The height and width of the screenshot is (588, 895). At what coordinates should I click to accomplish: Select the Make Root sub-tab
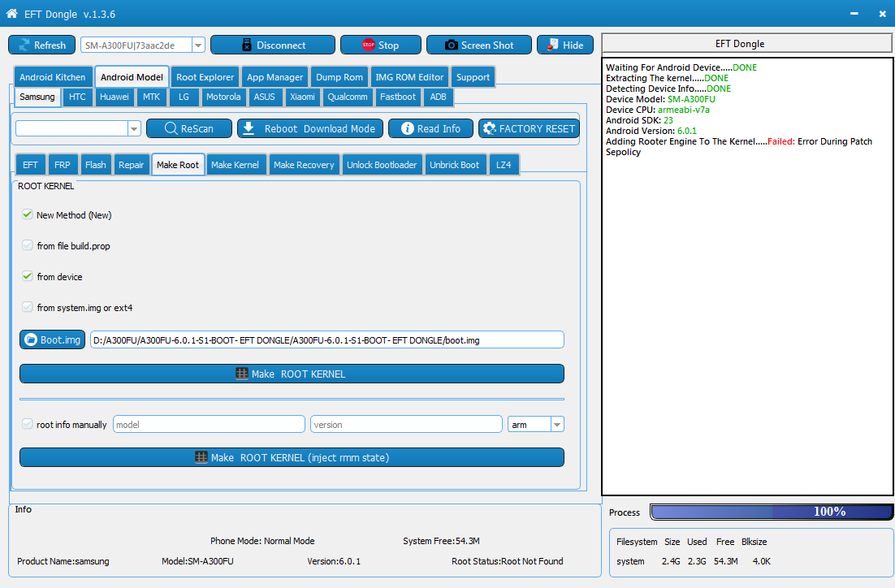[x=178, y=165]
